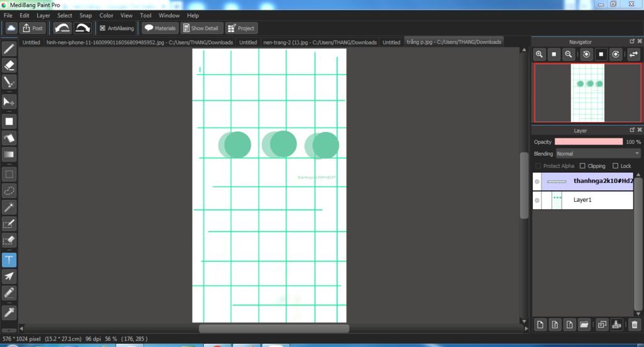The width and height of the screenshot is (644, 347).
Task: Open the Window menu
Action: coord(169,15)
